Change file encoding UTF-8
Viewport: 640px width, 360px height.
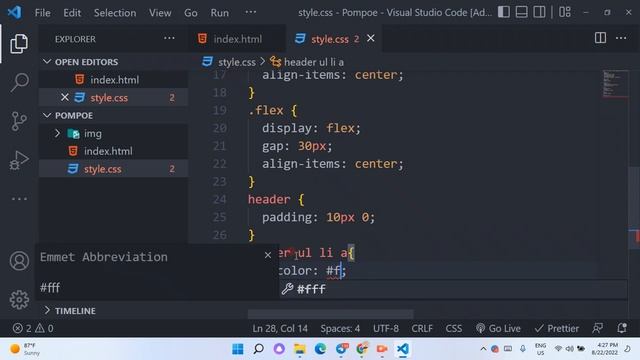point(386,329)
